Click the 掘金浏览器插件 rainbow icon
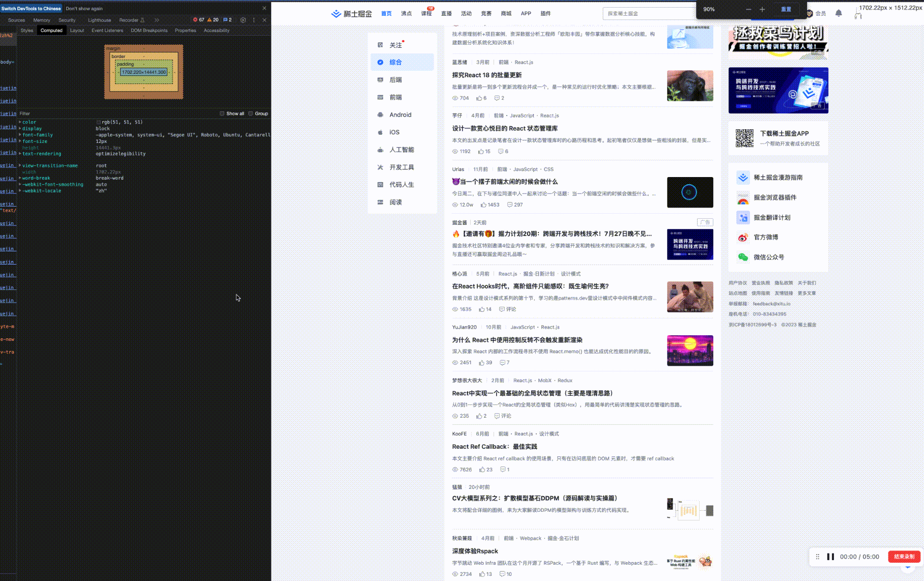 743,198
